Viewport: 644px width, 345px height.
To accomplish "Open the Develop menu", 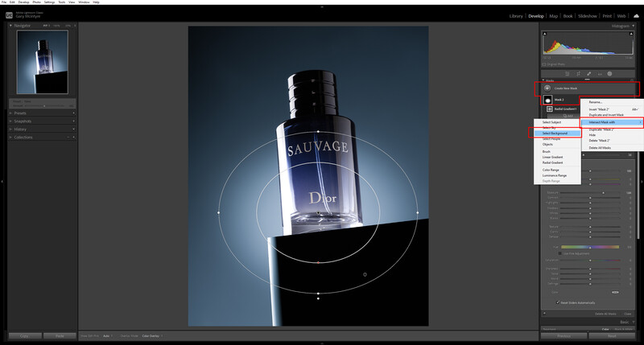I will pyautogui.click(x=23, y=2).
